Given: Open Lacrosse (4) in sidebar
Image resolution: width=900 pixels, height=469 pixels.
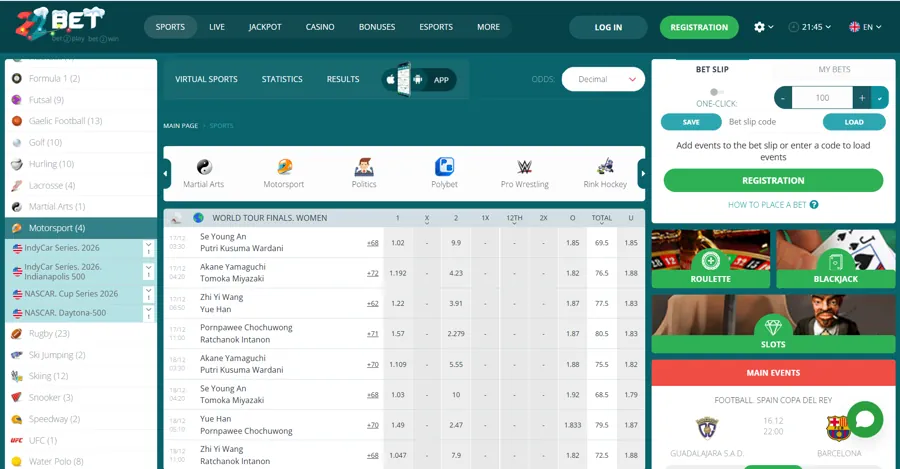Looking at the screenshot, I should click(80, 185).
